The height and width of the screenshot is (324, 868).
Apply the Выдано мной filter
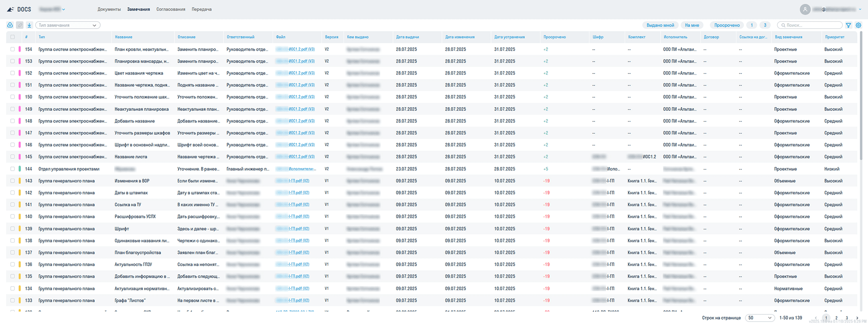660,25
